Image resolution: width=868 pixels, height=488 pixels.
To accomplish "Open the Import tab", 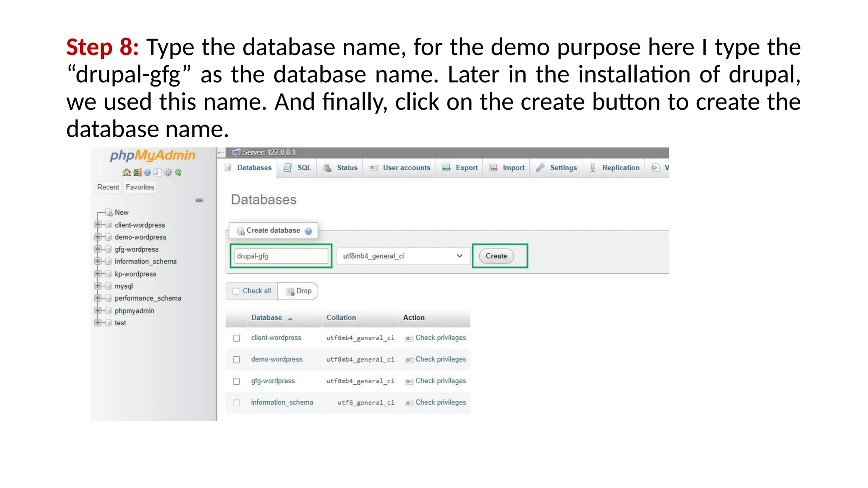I will [507, 168].
